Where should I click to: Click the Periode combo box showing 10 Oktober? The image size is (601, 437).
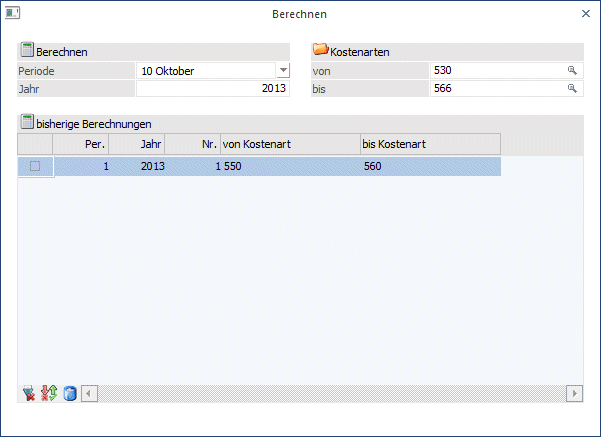pos(205,71)
